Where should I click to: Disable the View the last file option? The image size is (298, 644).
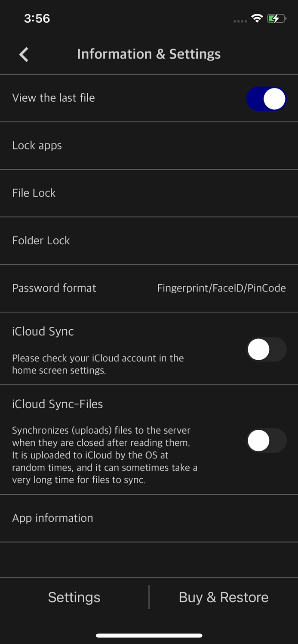(x=266, y=98)
